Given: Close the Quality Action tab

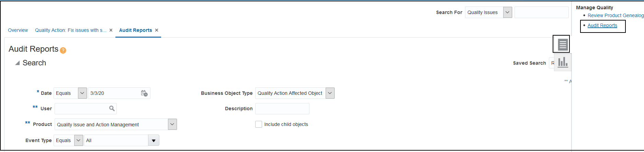Looking at the screenshot, I should click(x=111, y=30).
